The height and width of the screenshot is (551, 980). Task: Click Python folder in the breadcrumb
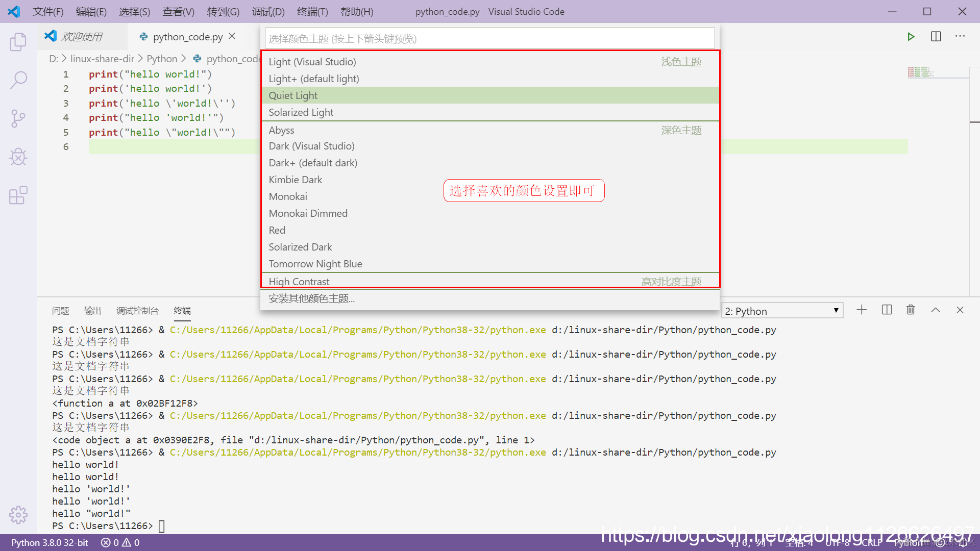point(162,59)
